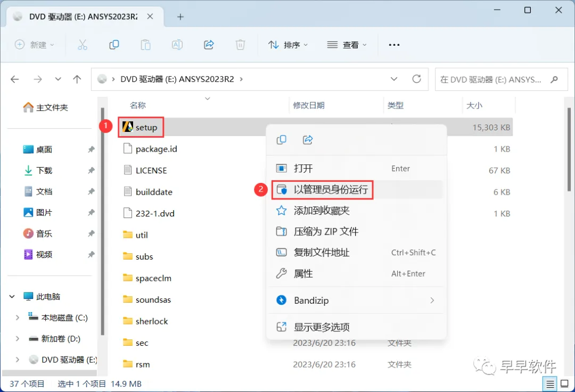Open the three-dot more options menu
This screenshot has width=575, height=392.
click(394, 45)
